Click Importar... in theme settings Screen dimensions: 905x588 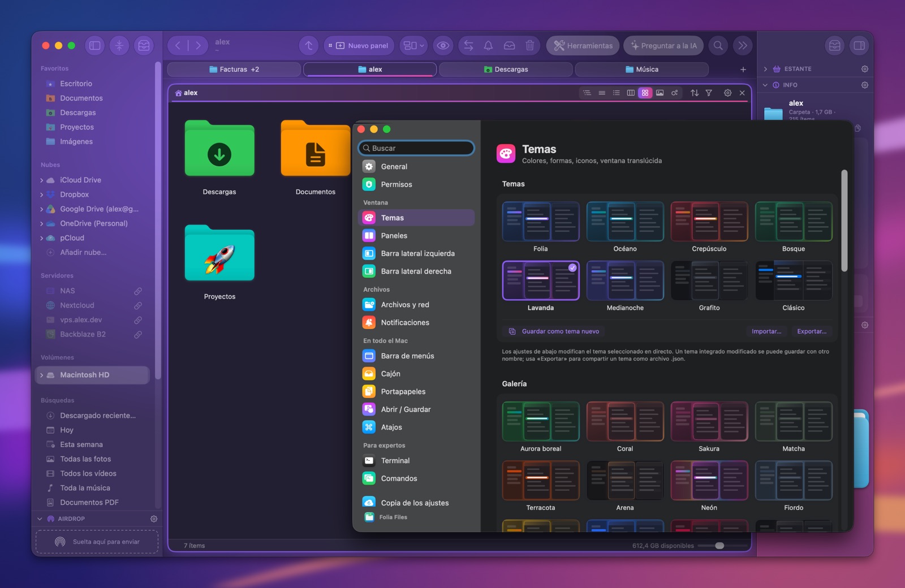coord(766,331)
